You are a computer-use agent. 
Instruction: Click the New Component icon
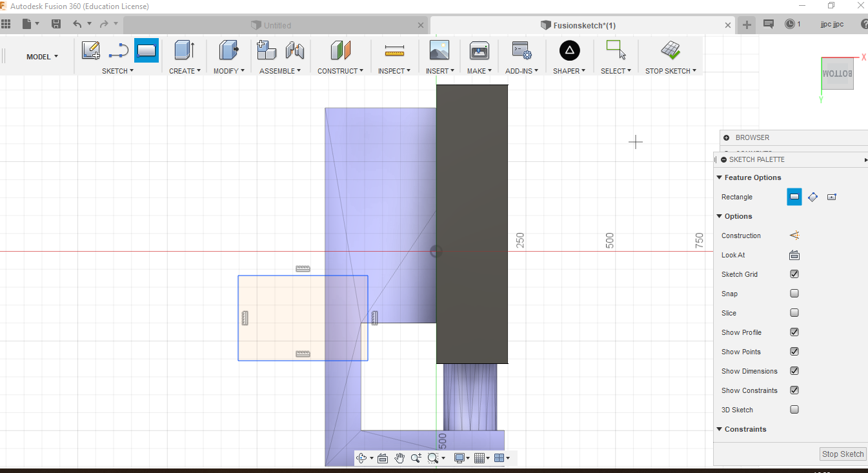point(267,50)
